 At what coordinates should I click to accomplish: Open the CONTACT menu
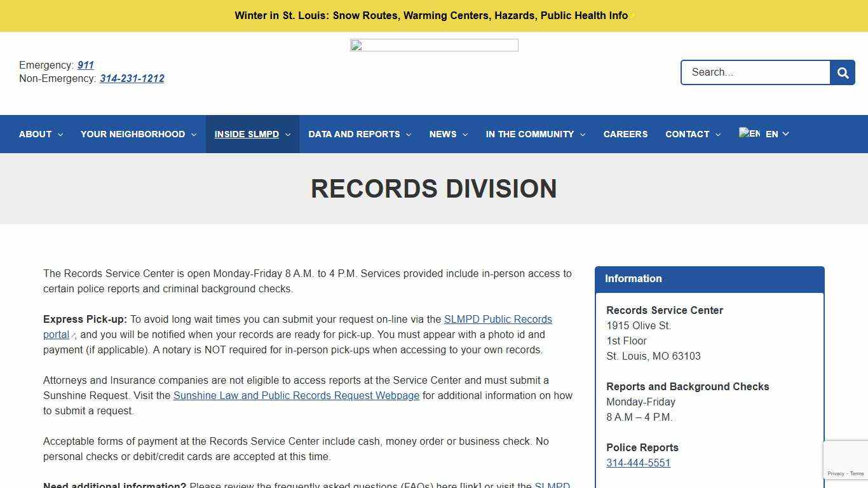(688, 134)
